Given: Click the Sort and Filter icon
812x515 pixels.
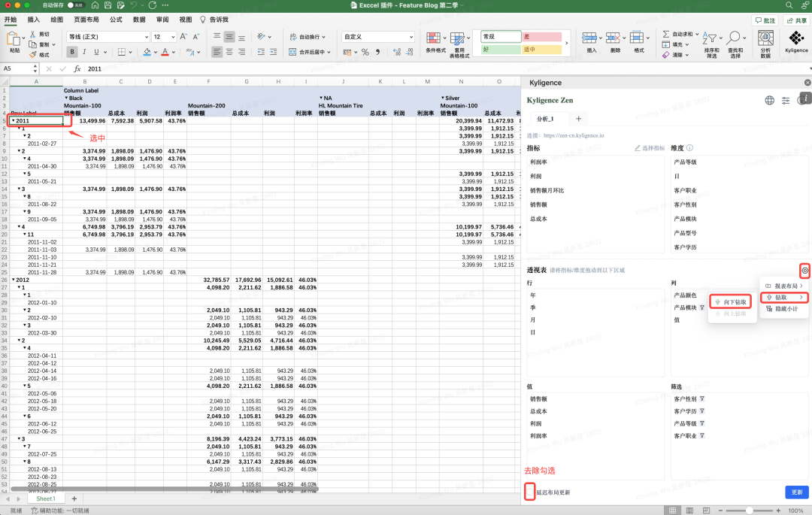Looking at the screenshot, I should click(710, 38).
